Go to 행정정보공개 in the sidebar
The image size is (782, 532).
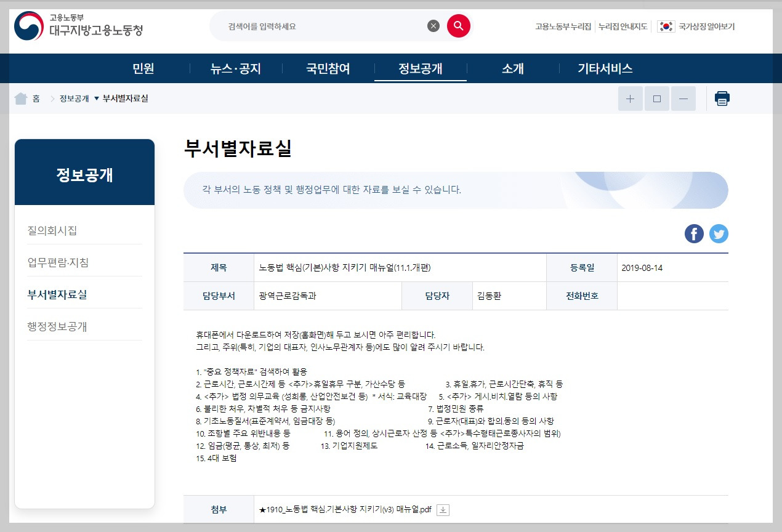coord(57,326)
